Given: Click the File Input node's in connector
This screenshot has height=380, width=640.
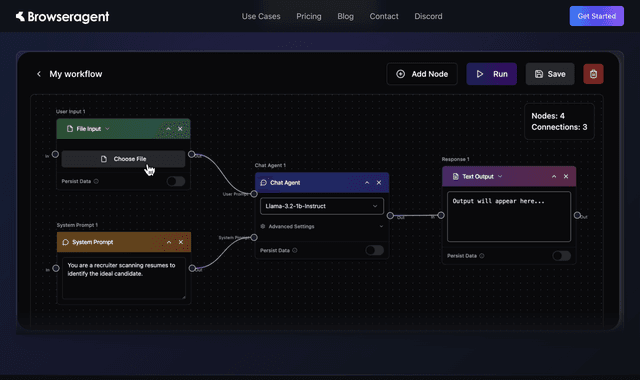Looking at the screenshot, I should pos(56,154).
